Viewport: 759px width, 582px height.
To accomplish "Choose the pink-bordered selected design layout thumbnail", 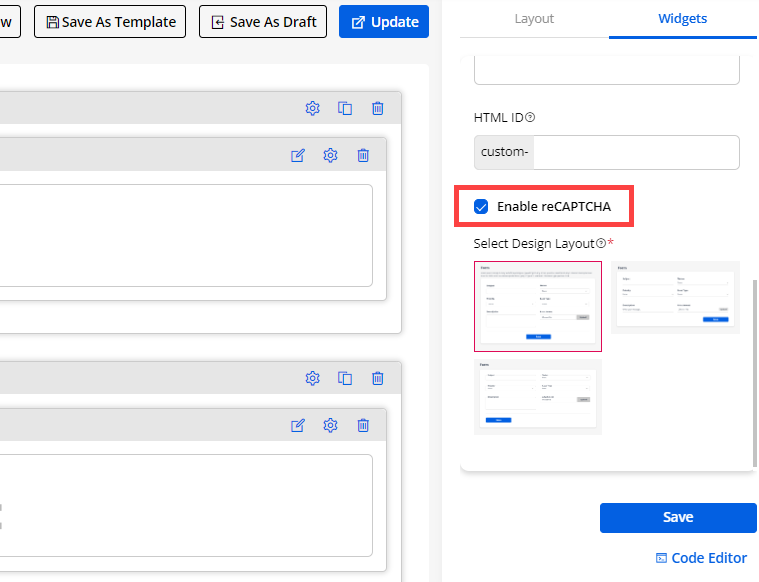I will tap(538, 306).
